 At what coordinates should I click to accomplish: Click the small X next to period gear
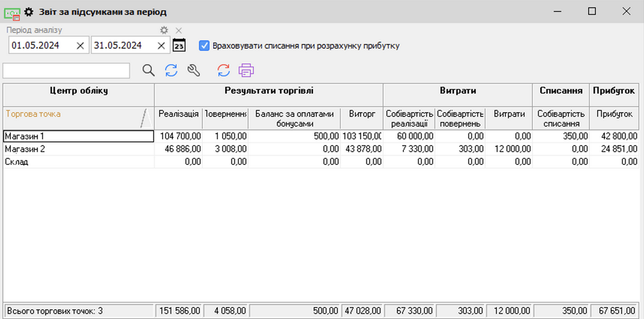click(x=179, y=30)
